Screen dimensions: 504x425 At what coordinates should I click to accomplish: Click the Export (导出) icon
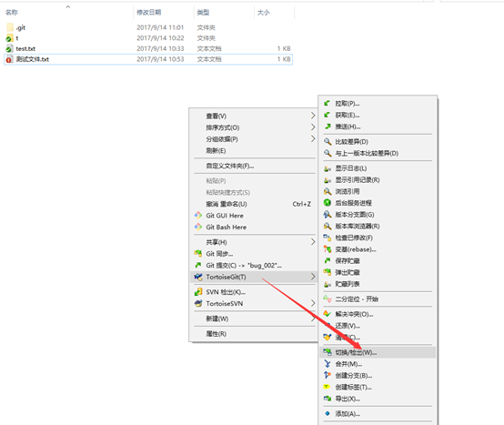(x=328, y=399)
